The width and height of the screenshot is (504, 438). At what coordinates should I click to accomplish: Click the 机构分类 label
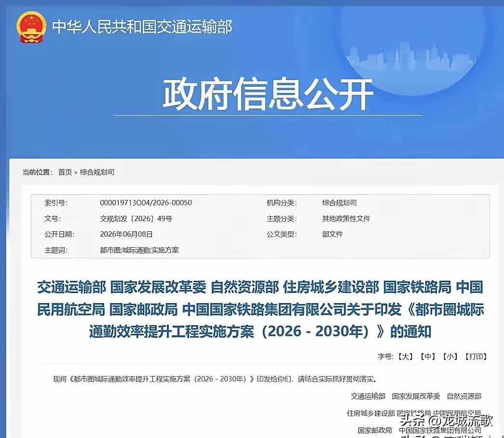coord(282,203)
